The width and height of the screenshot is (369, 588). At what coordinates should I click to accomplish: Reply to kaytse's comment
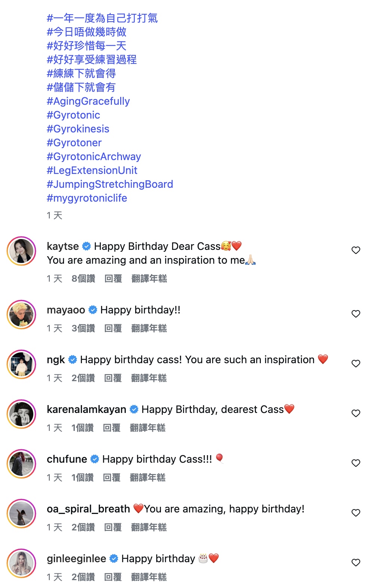[x=113, y=279]
